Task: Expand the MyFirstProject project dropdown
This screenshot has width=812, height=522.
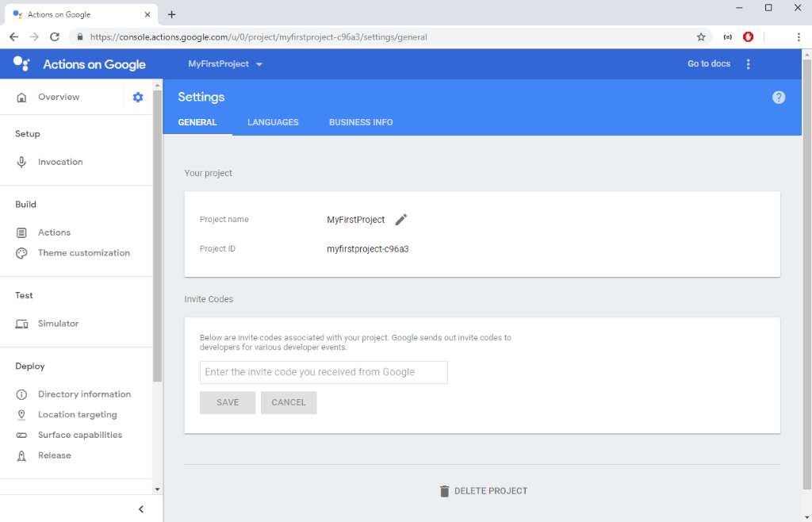Action: 225,64
